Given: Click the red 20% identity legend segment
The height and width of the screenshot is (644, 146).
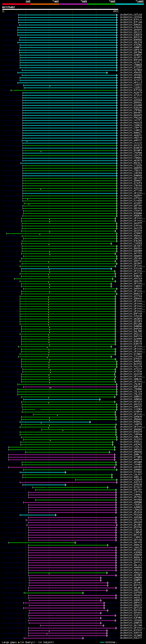Looking at the screenshot, I should point(16,4).
